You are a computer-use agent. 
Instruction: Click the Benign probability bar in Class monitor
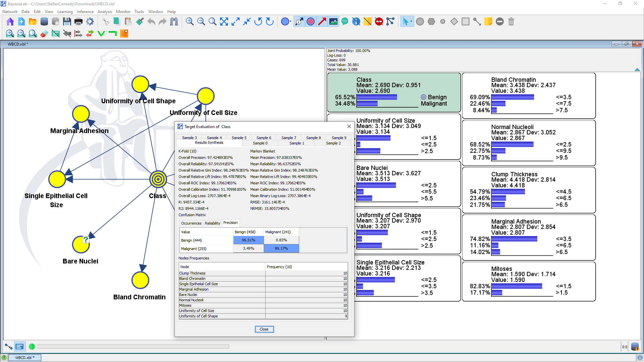pyautogui.click(x=376, y=97)
